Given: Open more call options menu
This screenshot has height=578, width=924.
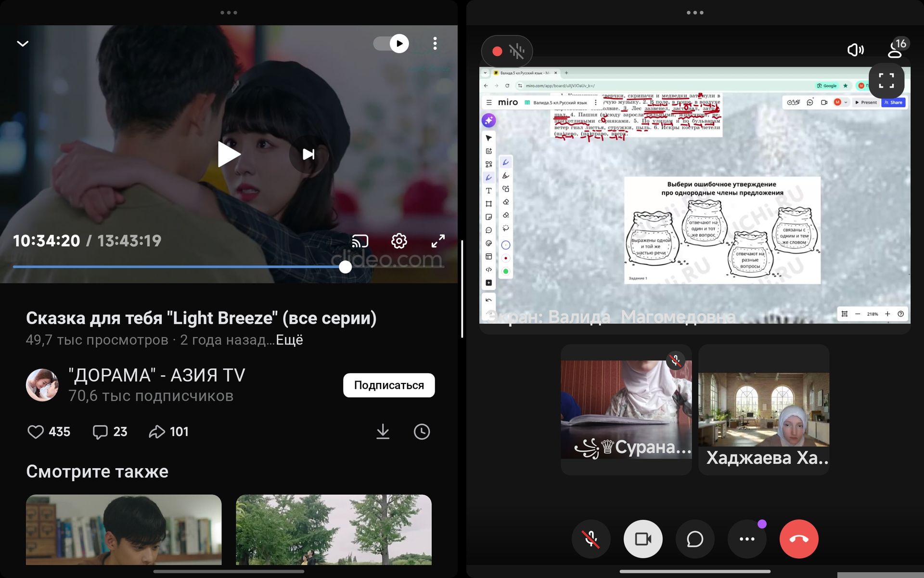Looking at the screenshot, I should 747,539.
